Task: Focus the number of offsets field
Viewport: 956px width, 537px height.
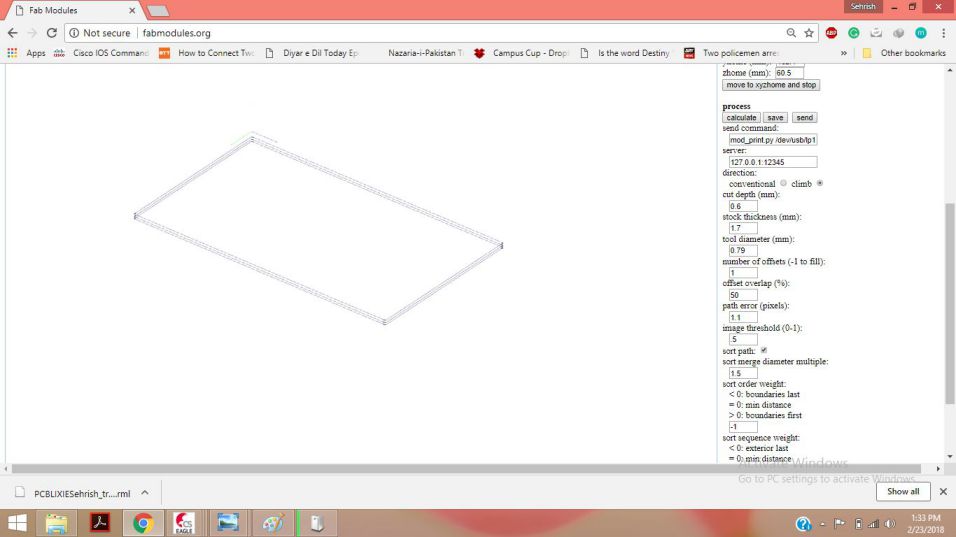Action: pyautogui.click(x=743, y=272)
